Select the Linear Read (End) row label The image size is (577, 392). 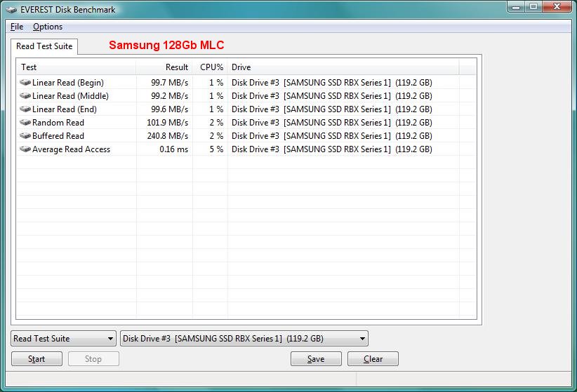pos(65,109)
